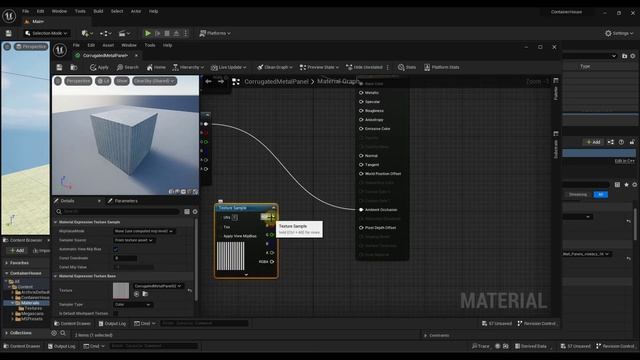Collapse Material Expression Texture Base section
Image resolution: width=640 pixels, height=360 pixels.
pos(56,276)
